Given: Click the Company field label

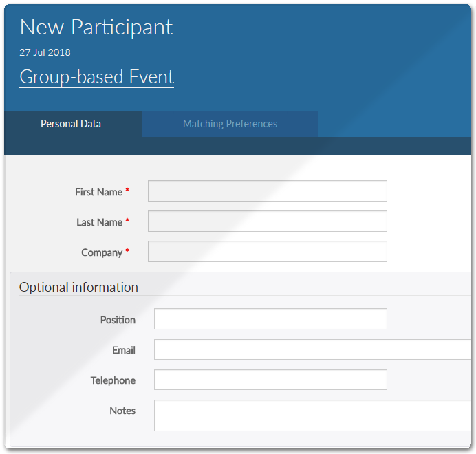Looking at the screenshot, I should [x=102, y=252].
